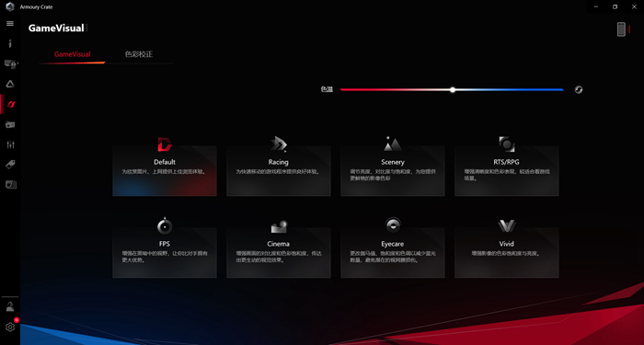Image resolution: width=644 pixels, height=345 pixels.
Task: Open the Home info icon in sidebar
Action: (x=10, y=43)
